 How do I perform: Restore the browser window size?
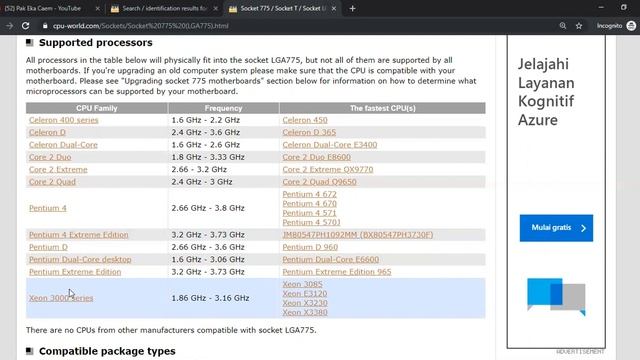tap(624, 7)
